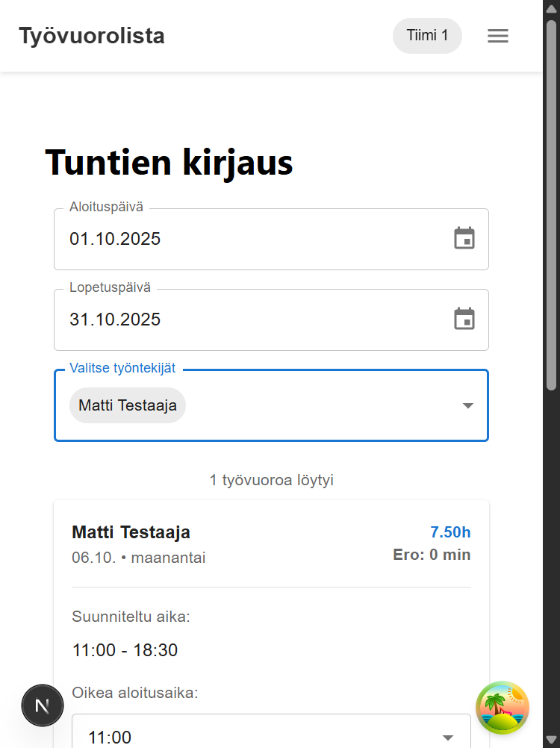Open the Lopetuspäivä calendar picker icon
Image resolution: width=560 pixels, height=748 pixels.
click(x=464, y=319)
